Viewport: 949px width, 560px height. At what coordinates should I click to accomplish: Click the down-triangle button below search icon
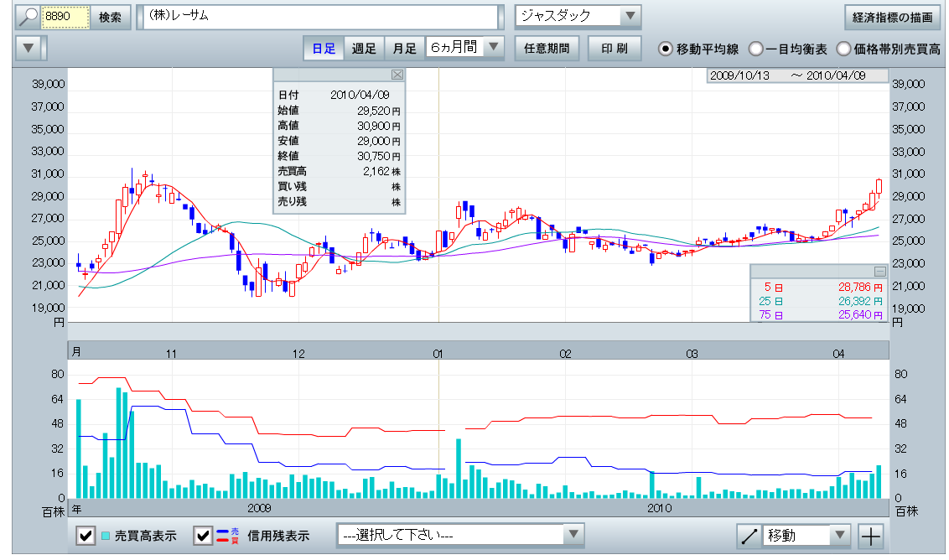(x=29, y=48)
